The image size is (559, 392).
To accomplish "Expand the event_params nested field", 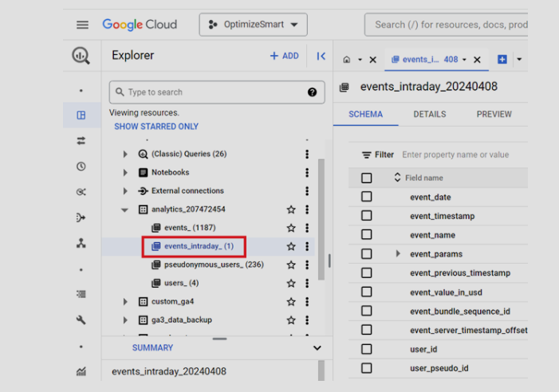I will 398,253.
